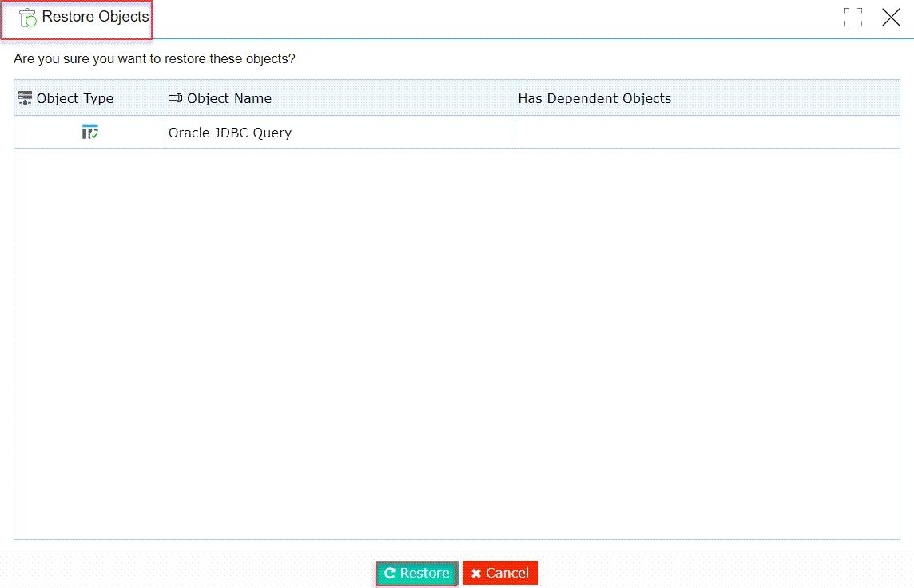914x588 pixels.
Task: Cancel the restore operation
Action: [500, 573]
